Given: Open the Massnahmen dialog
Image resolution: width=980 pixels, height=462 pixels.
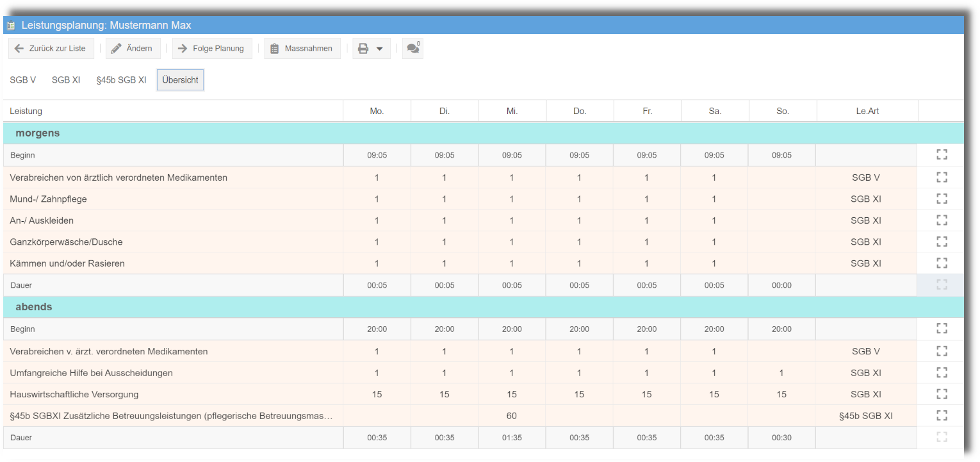Looking at the screenshot, I should click(x=302, y=48).
